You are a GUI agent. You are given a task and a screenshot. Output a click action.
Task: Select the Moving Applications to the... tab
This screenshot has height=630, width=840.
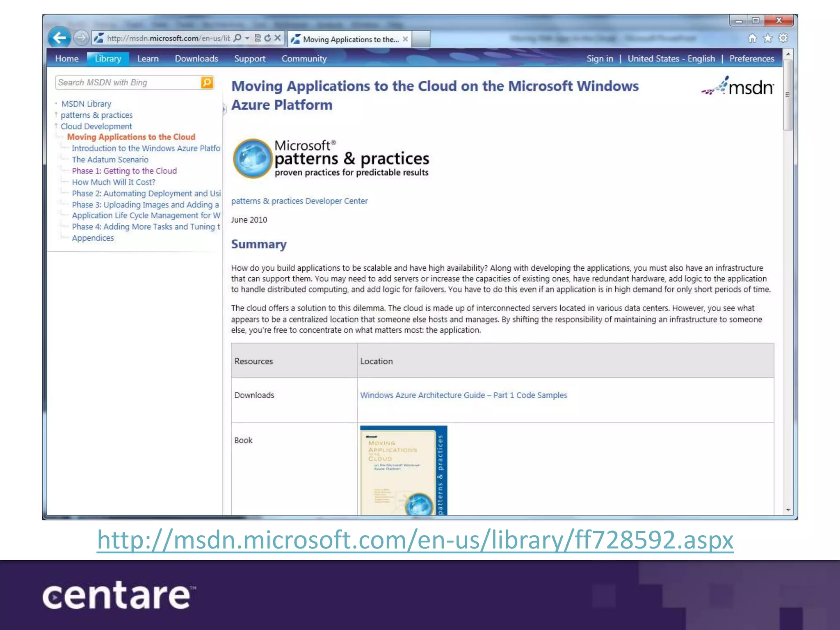(x=349, y=39)
